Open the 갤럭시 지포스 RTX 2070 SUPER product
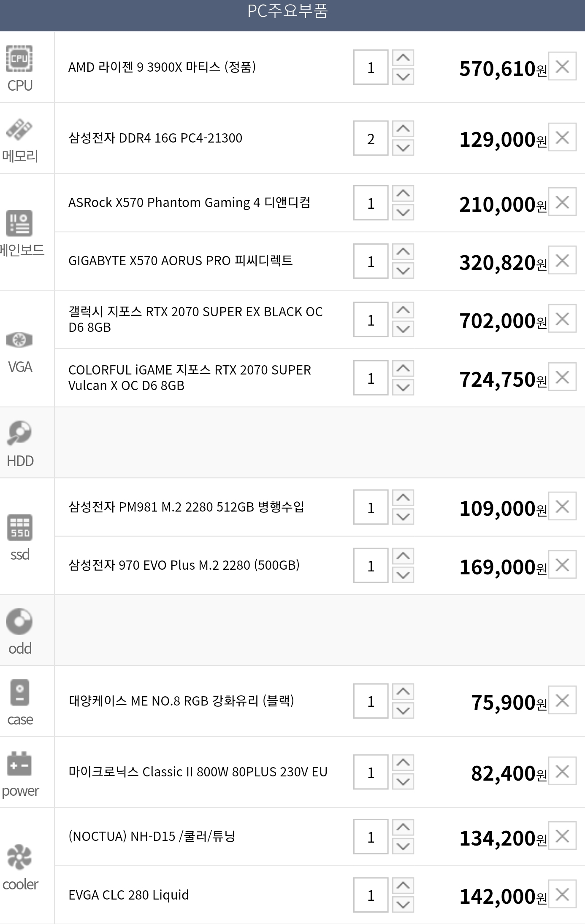 (195, 319)
